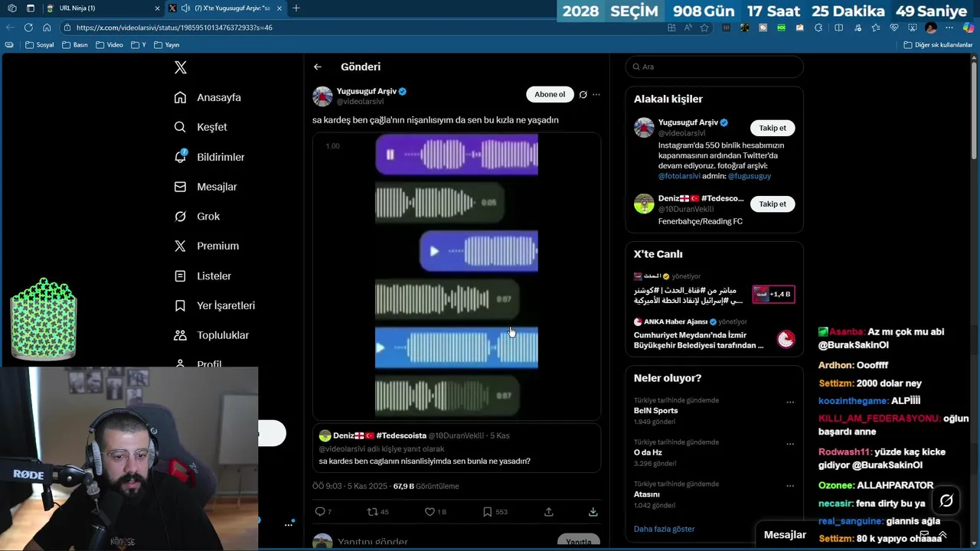Reload the page in browser

(28, 28)
